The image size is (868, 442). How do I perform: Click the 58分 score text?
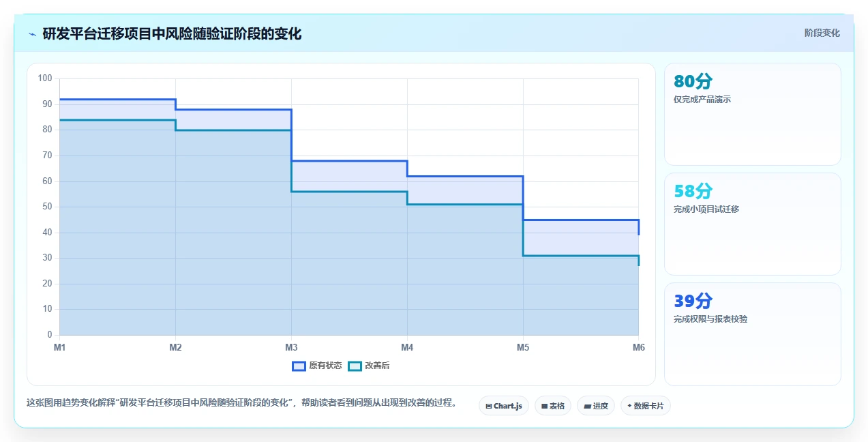tap(693, 191)
